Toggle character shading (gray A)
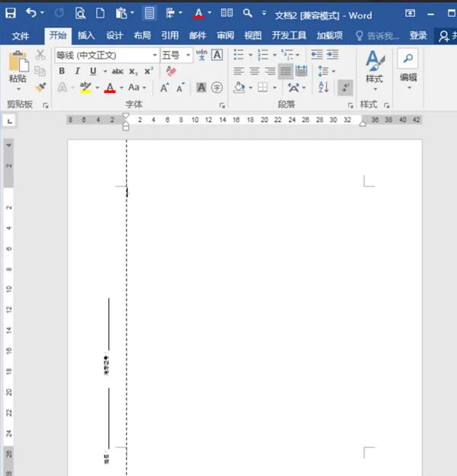This screenshot has width=457, height=476. tap(201, 88)
